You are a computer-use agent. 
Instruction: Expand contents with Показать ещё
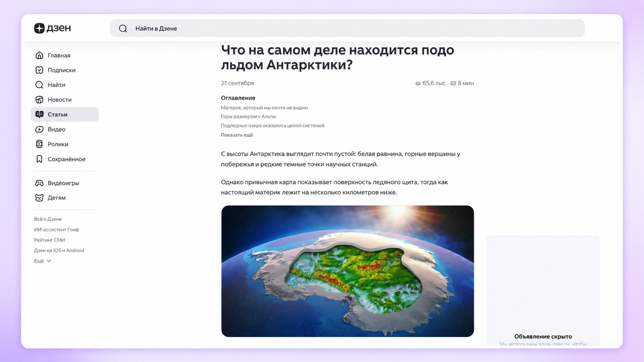pos(237,135)
